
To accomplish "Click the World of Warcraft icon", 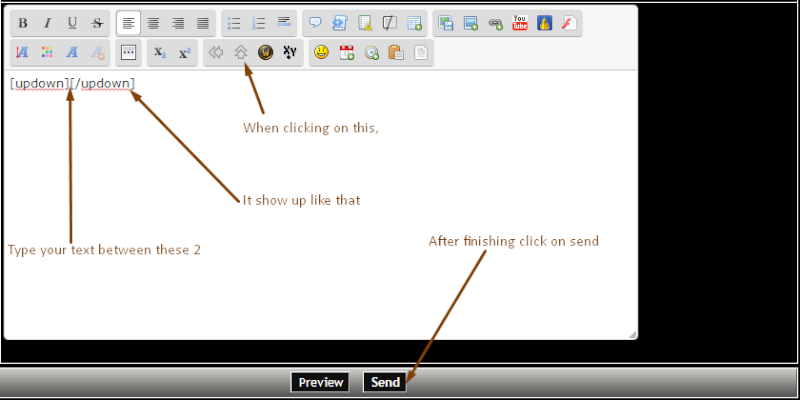I will point(265,53).
